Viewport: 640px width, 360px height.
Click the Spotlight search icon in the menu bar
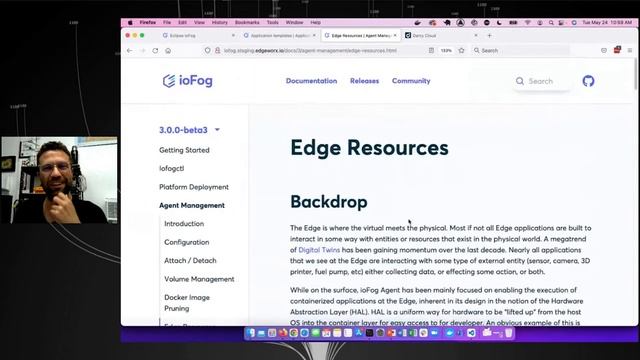(x=551, y=23)
